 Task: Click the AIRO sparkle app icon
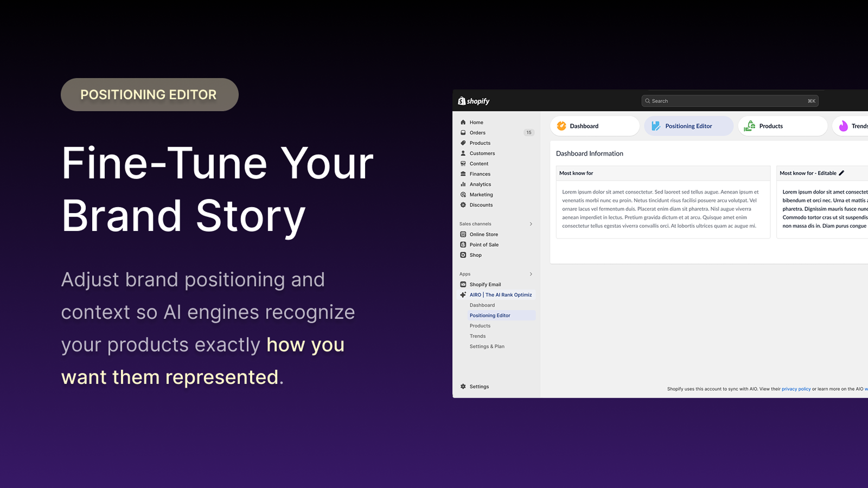point(462,294)
